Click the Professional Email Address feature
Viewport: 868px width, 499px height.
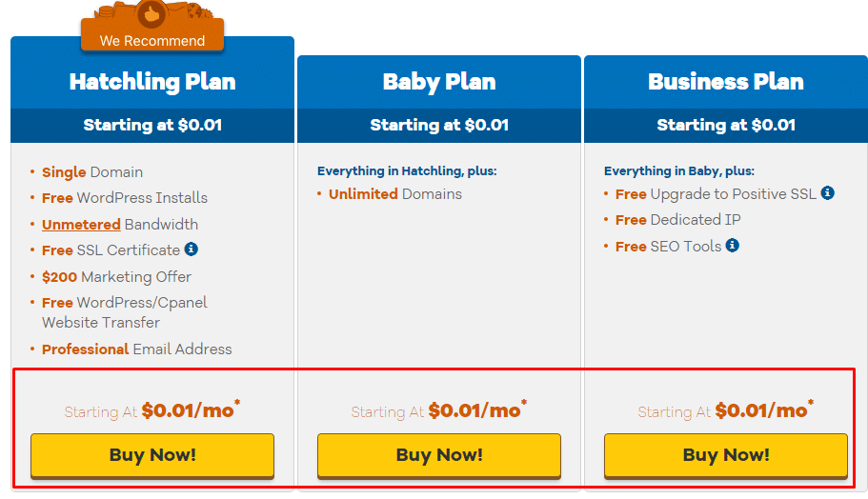[137, 349]
